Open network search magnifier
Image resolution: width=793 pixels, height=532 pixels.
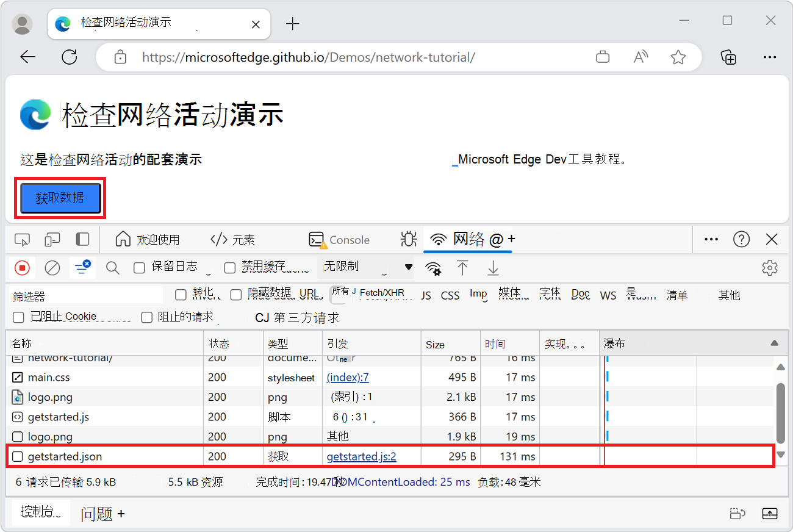click(x=113, y=267)
